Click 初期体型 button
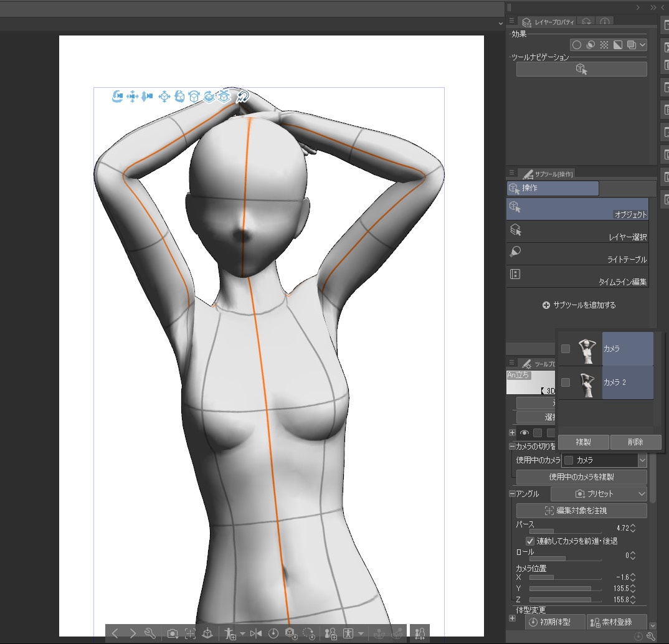The width and height of the screenshot is (669, 644). point(555,622)
